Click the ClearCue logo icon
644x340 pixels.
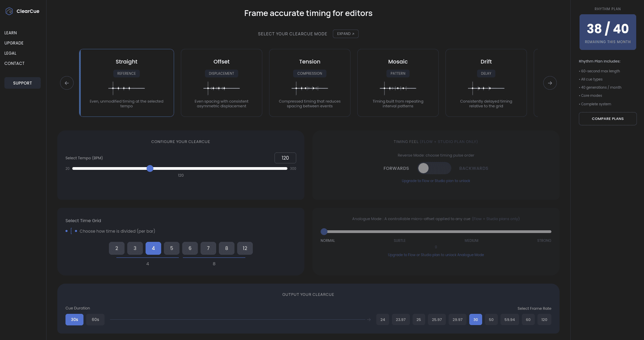tap(9, 11)
